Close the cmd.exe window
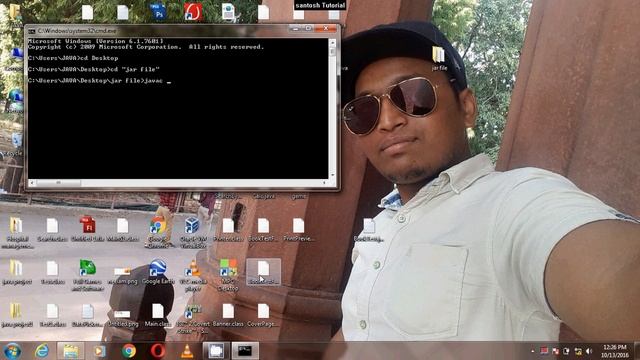The height and width of the screenshot is (360, 640). tap(326, 28)
